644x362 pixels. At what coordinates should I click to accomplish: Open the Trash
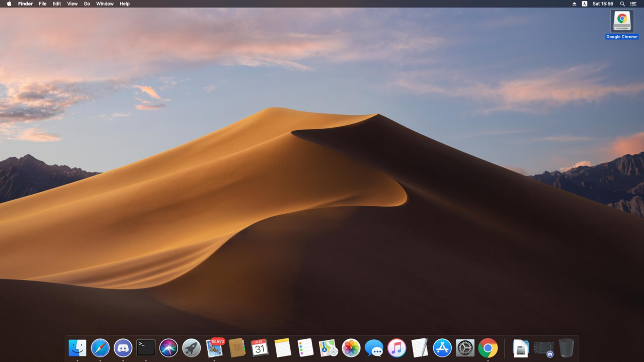pos(567,348)
